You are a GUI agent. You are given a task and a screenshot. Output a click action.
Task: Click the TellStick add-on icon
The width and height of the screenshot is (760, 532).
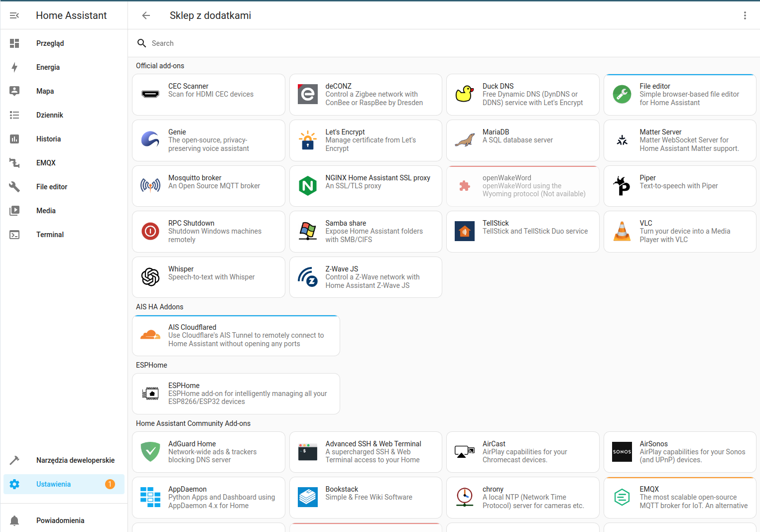(465, 231)
